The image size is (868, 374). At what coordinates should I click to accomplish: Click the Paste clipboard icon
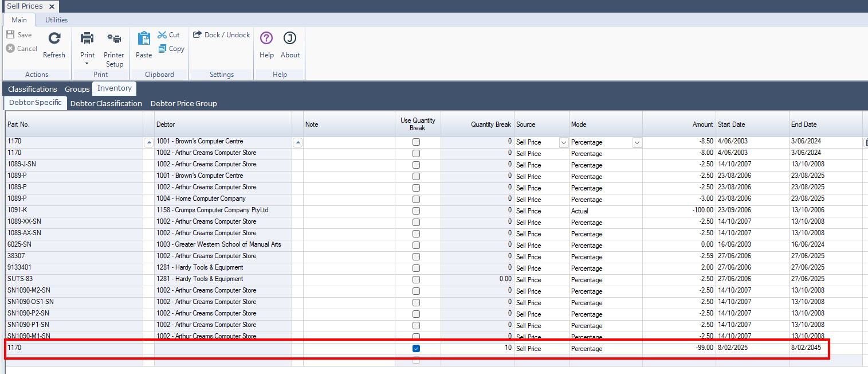144,39
